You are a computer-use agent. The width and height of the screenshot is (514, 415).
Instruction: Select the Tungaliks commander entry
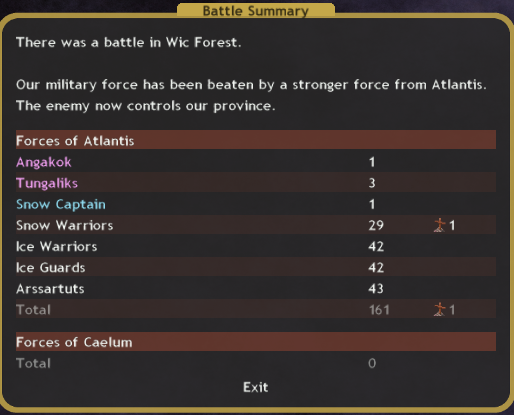47,183
